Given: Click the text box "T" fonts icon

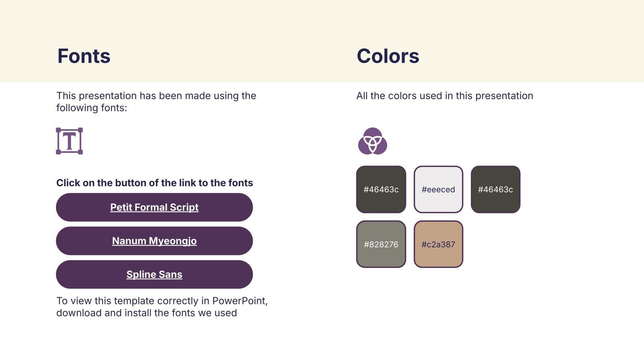Looking at the screenshot, I should (69, 141).
